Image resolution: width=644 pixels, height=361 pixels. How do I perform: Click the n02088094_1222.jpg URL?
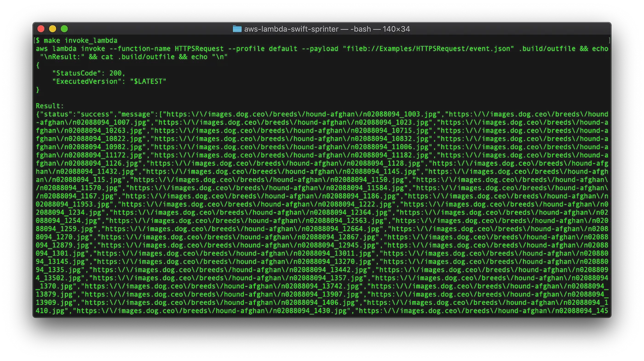256,204
